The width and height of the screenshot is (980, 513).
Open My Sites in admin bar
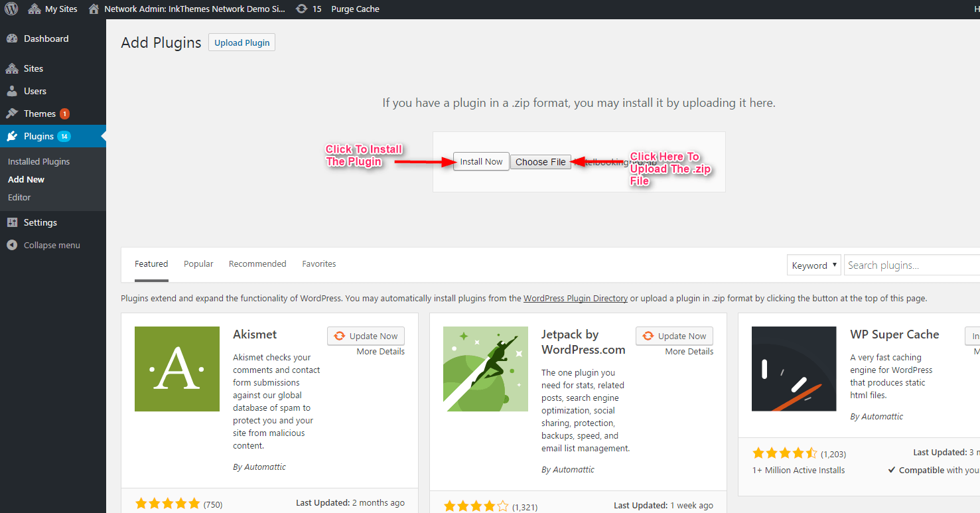52,9
